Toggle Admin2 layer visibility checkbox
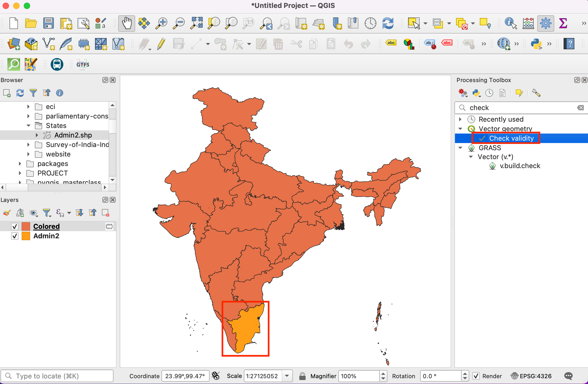Viewport: 588px width, 384px height. click(x=15, y=236)
